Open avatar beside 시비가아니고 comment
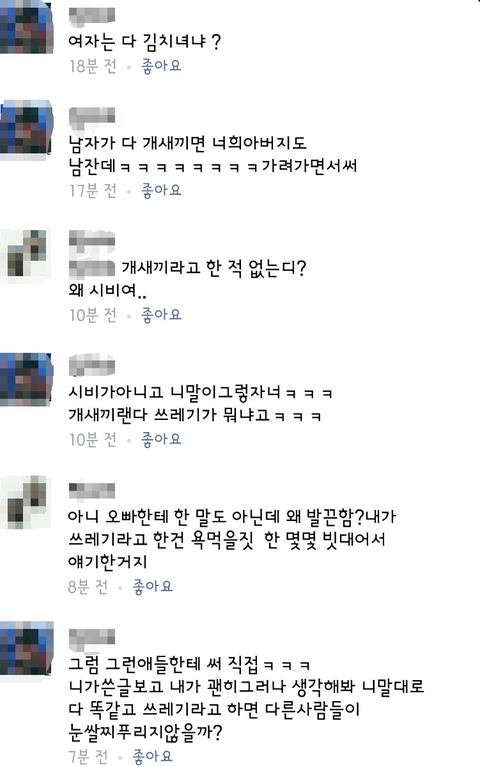480x767 pixels. pos(26,380)
